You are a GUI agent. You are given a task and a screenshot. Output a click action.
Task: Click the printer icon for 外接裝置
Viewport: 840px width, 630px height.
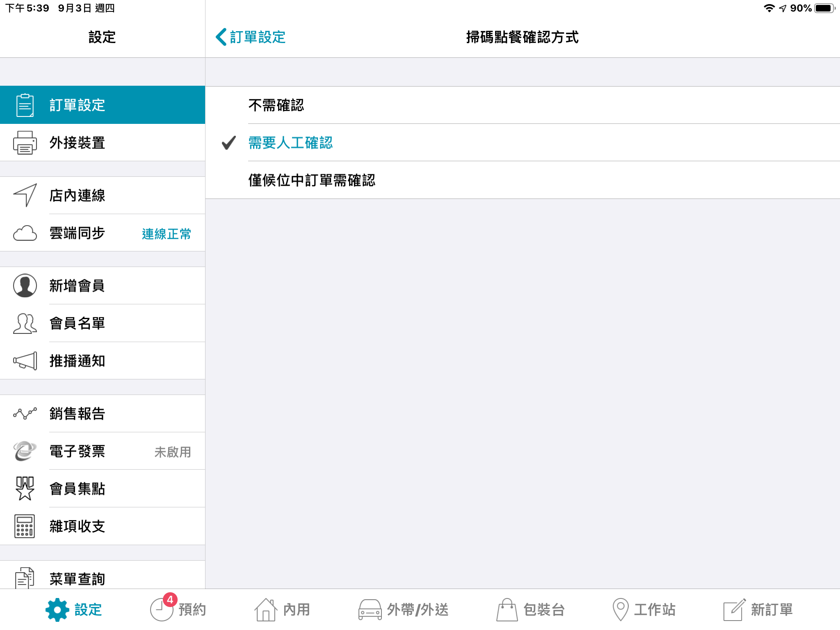[x=25, y=143]
